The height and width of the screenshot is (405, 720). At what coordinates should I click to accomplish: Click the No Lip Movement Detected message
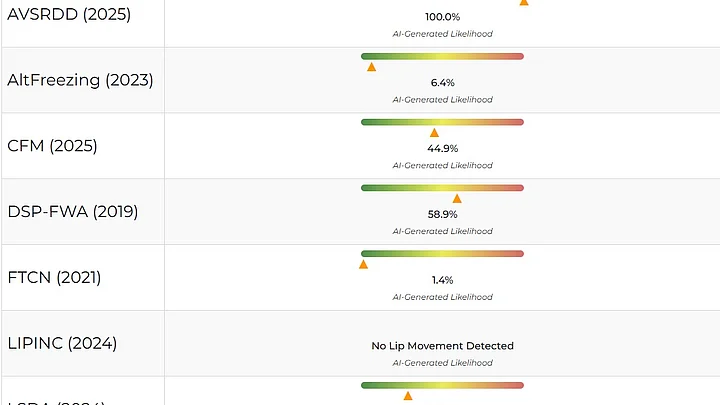point(442,346)
